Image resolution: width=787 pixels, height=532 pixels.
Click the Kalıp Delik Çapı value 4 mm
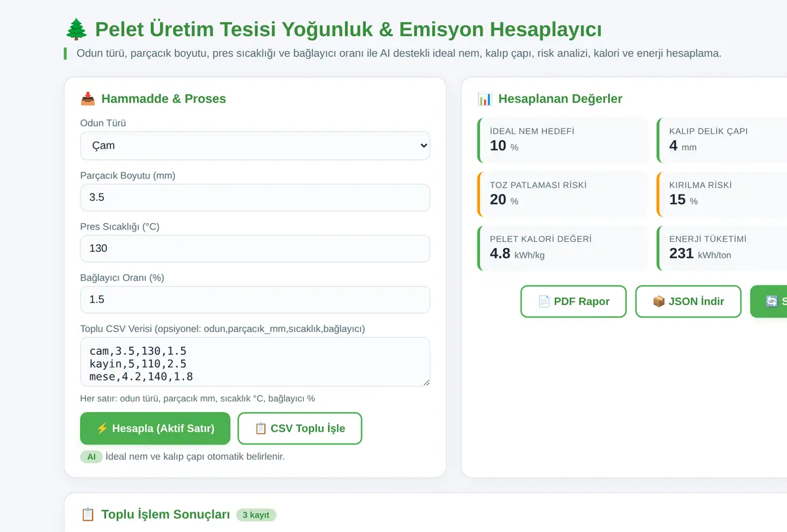click(x=683, y=146)
